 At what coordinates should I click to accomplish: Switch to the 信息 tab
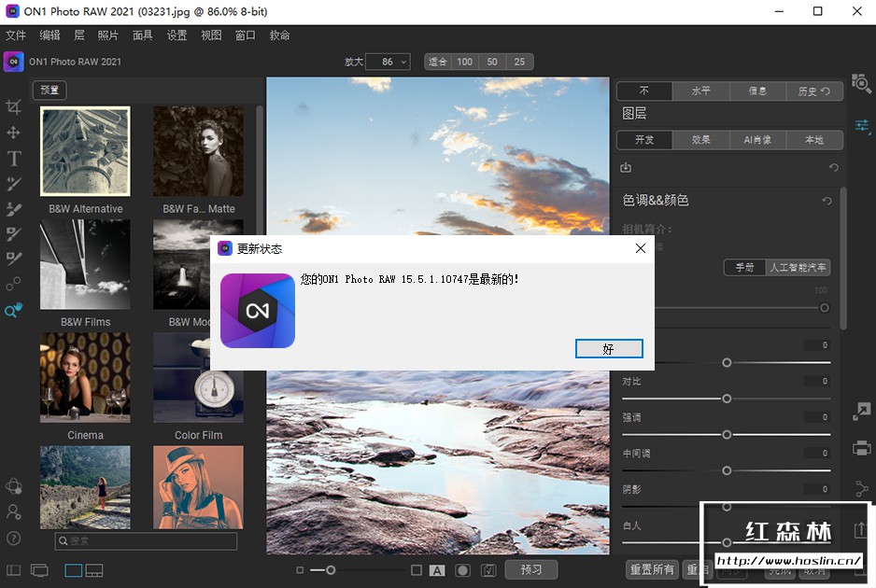pyautogui.click(x=757, y=91)
